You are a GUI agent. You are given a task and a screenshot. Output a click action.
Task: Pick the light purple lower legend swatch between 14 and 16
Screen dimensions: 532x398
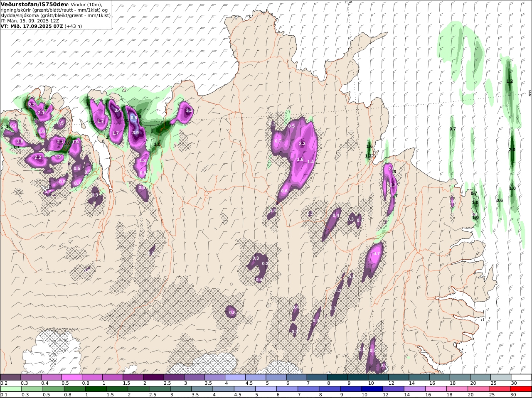[x=414, y=389]
